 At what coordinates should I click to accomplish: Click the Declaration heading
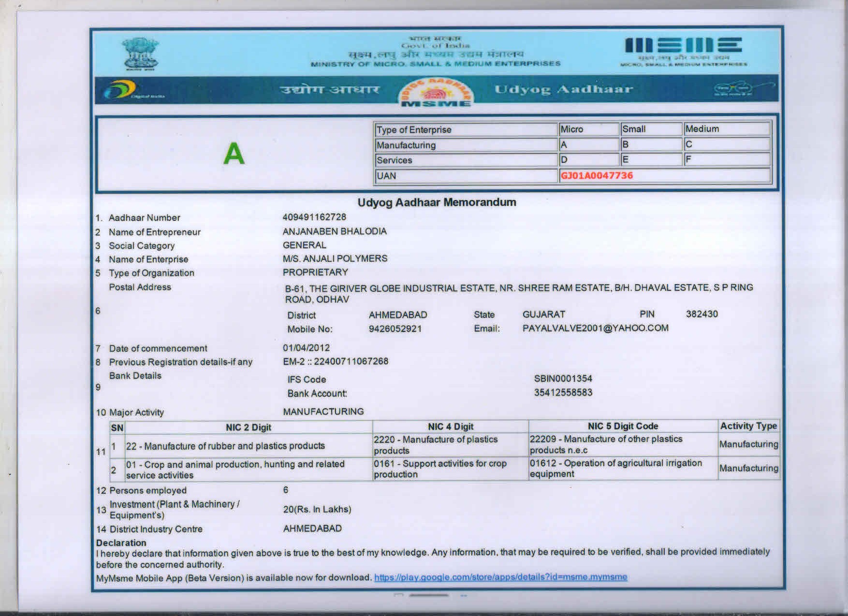pyautogui.click(x=121, y=543)
